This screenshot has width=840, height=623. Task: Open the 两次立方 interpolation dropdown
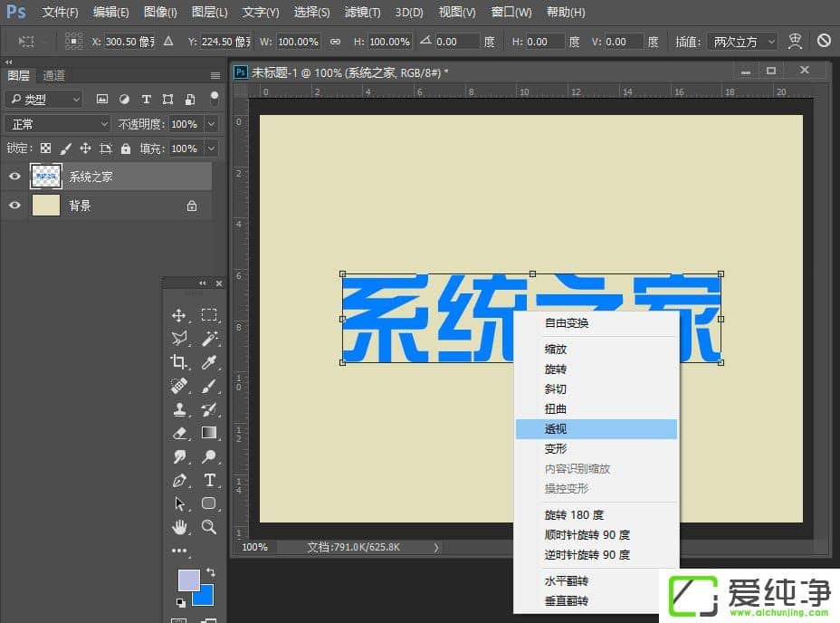point(743,42)
